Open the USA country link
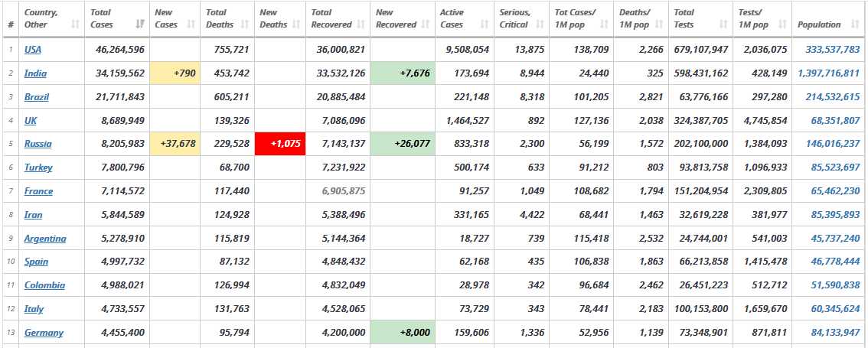The width and height of the screenshot is (868, 348). pos(33,49)
